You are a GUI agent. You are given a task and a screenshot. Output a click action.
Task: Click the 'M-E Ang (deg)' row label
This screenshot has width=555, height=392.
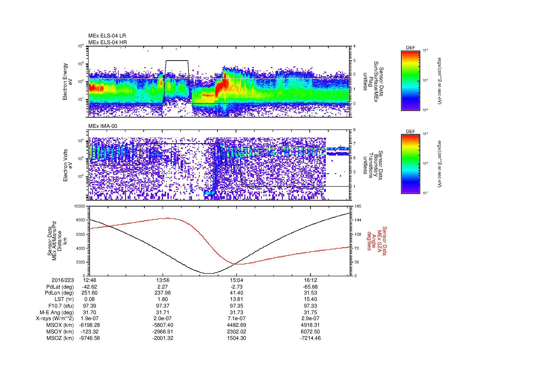pyautogui.click(x=56, y=312)
